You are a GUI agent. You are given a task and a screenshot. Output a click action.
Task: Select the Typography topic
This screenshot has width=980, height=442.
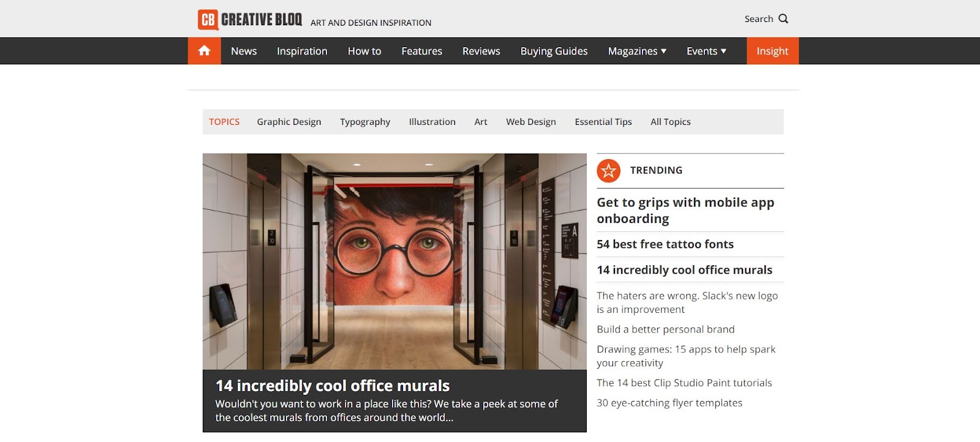[x=365, y=122]
